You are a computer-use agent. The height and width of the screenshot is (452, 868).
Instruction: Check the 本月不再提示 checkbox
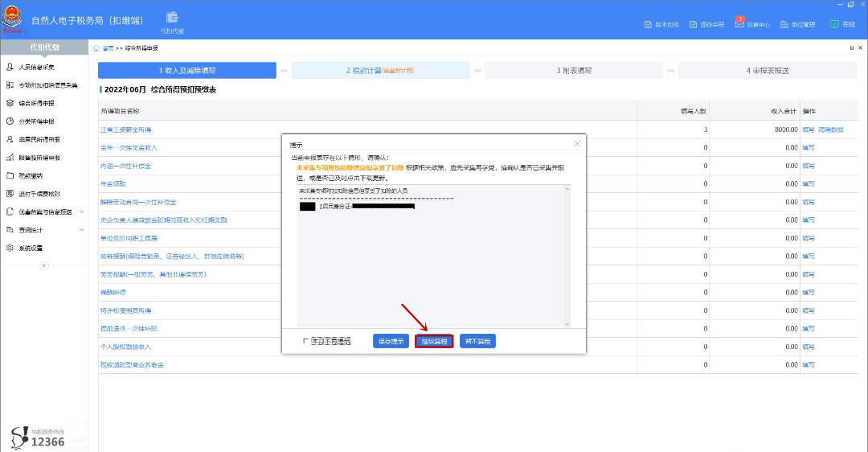pos(305,341)
